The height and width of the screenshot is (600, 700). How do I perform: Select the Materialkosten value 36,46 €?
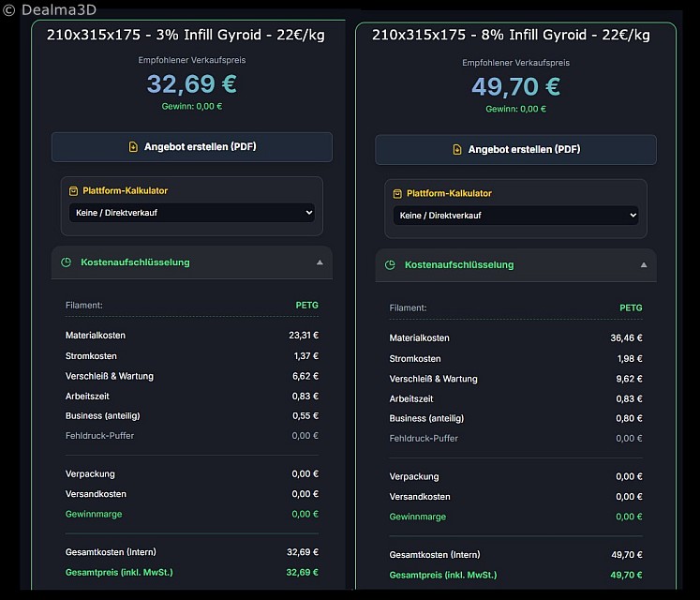tap(627, 337)
